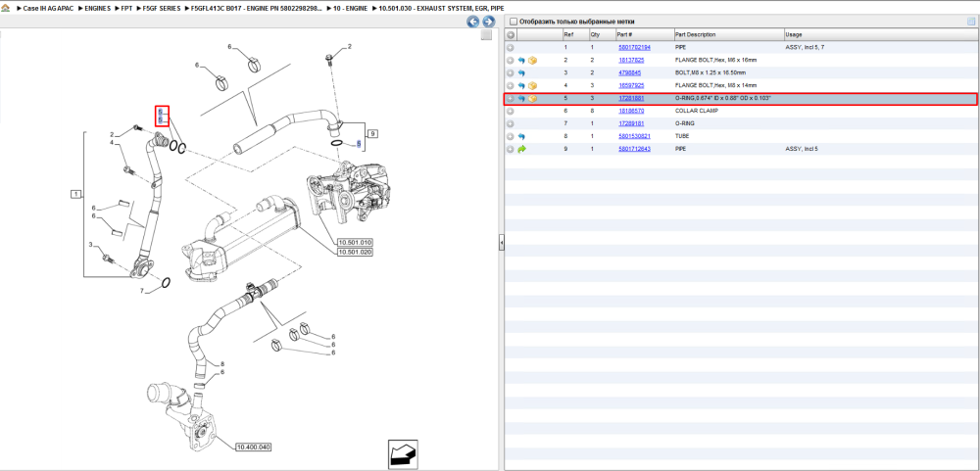The image size is (980, 471).
Task: Open part number link 5801530821
Action: point(634,136)
